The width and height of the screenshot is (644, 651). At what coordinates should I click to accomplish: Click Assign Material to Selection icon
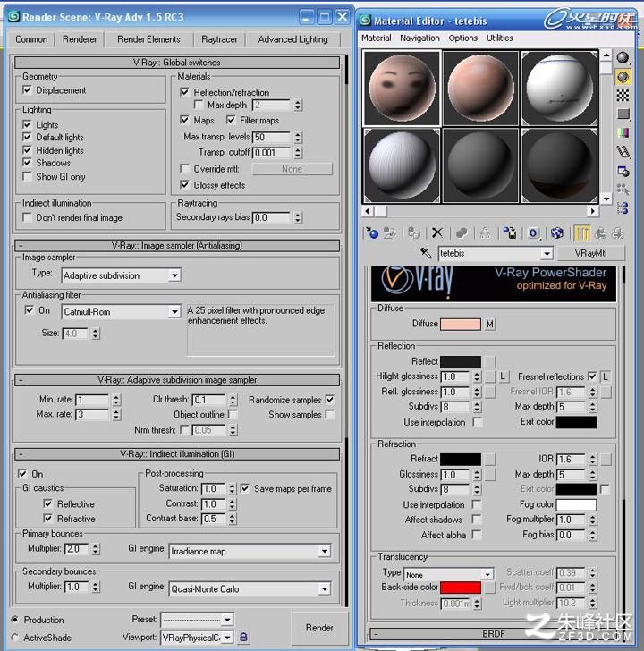[413, 232]
